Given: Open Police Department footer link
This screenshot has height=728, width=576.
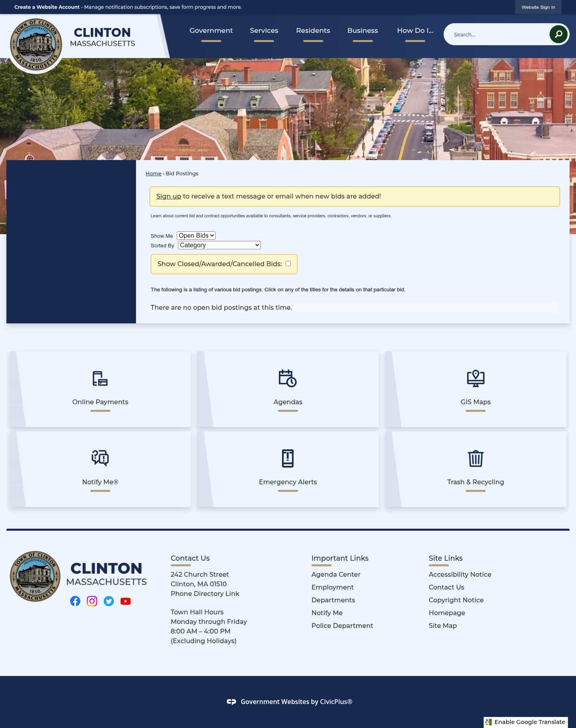Looking at the screenshot, I should tap(342, 626).
